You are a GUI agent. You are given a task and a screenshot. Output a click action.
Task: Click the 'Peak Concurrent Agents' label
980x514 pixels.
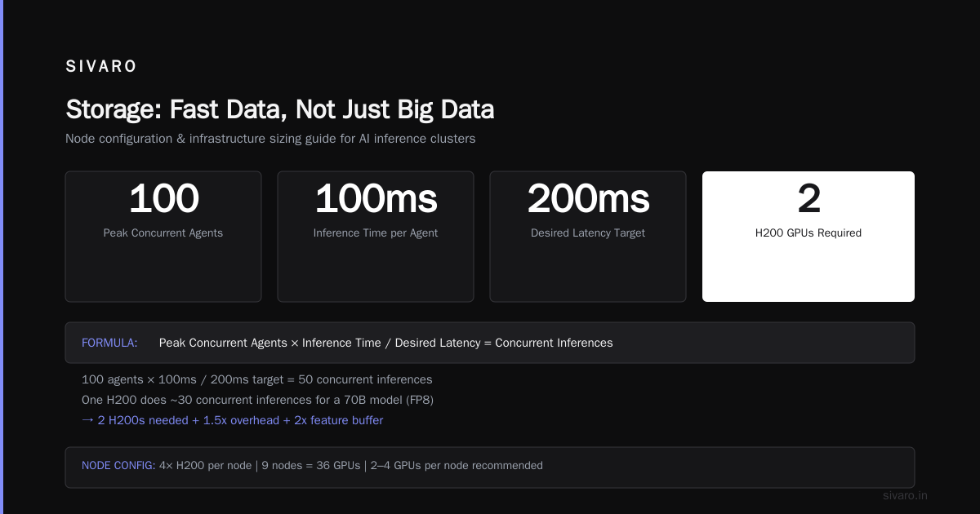[x=163, y=233]
